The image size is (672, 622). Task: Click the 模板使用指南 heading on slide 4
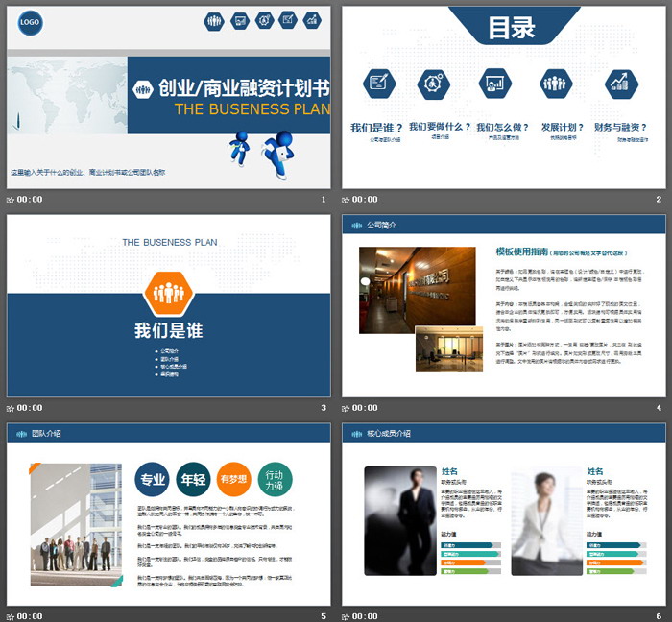tap(522, 251)
